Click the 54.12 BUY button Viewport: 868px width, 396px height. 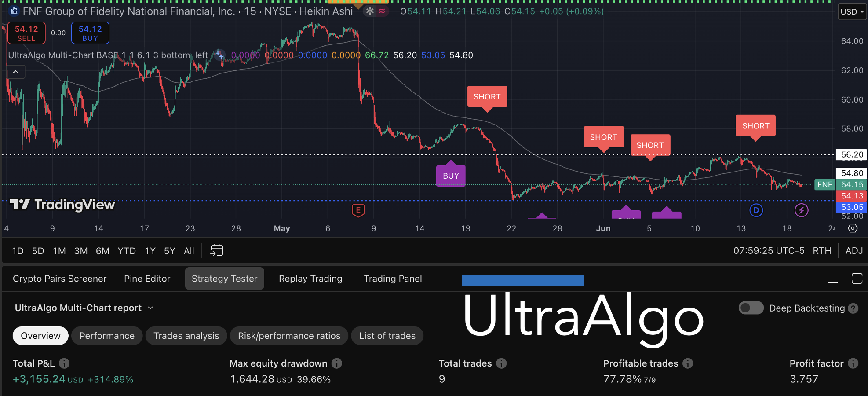[x=90, y=33]
